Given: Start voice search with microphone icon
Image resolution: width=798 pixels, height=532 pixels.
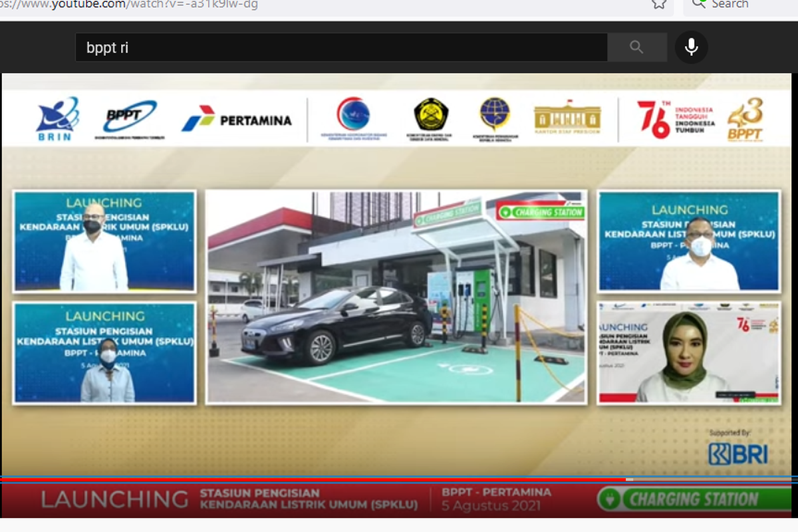Looking at the screenshot, I should [x=691, y=47].
